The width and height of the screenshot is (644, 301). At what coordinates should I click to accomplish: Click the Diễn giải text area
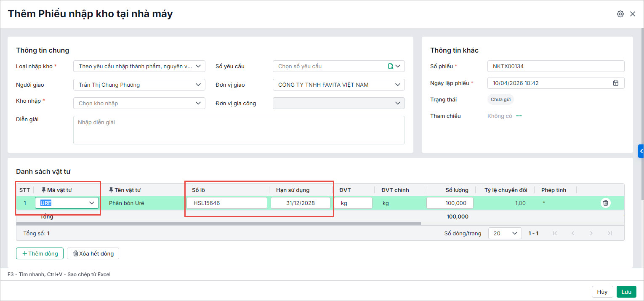pos(239,130)
